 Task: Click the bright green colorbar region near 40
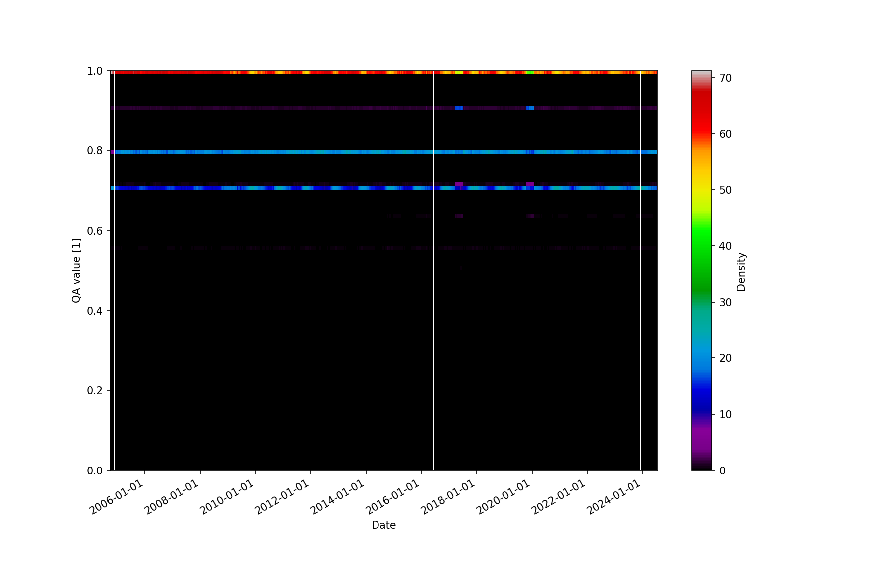point(701,246)
